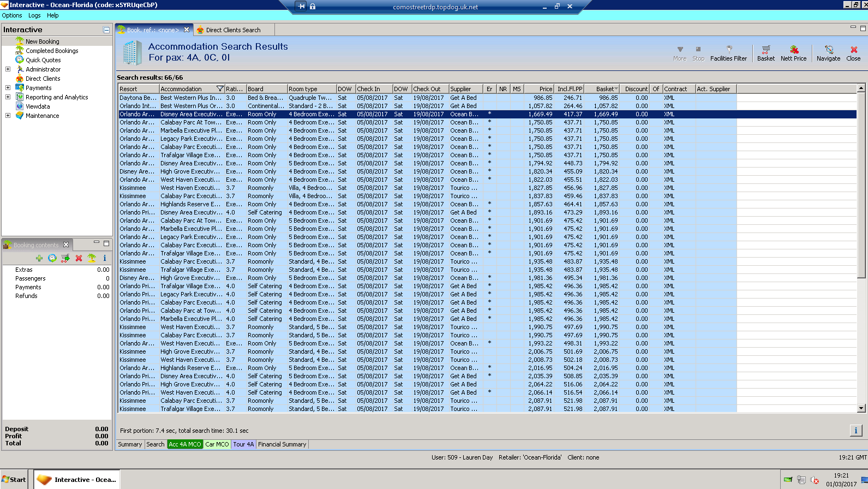This screenshot has width=868, height=489.
Task: Click the clock icon in Booking contents
Action: pos(52,258)
